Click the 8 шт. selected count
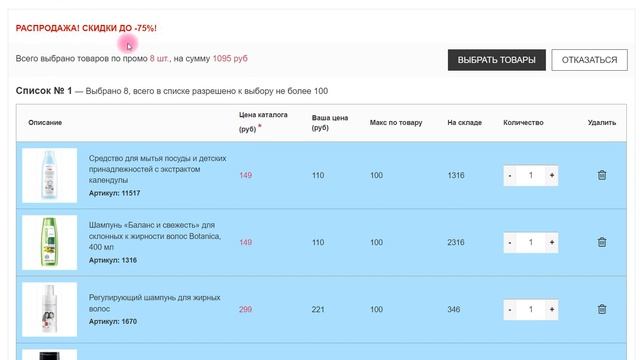 pos(159,58)
